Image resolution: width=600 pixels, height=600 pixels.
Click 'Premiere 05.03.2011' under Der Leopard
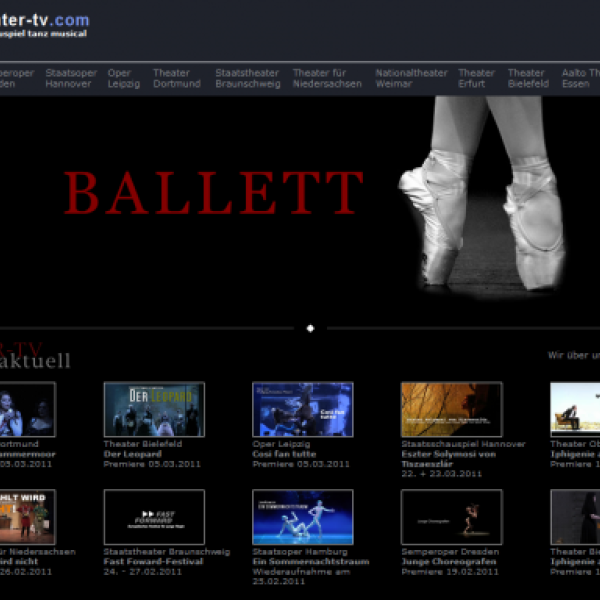pyautogui.click(x=152, y=464)
